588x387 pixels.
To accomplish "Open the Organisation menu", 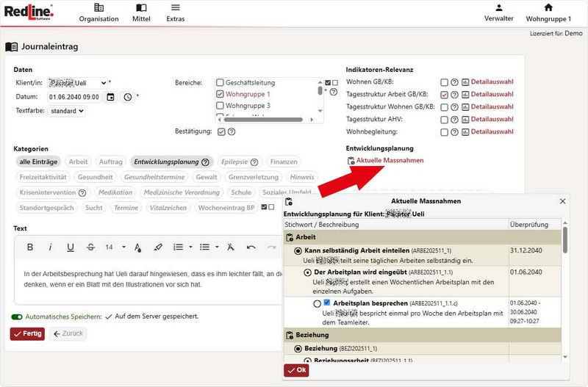I will pos(98,12).
